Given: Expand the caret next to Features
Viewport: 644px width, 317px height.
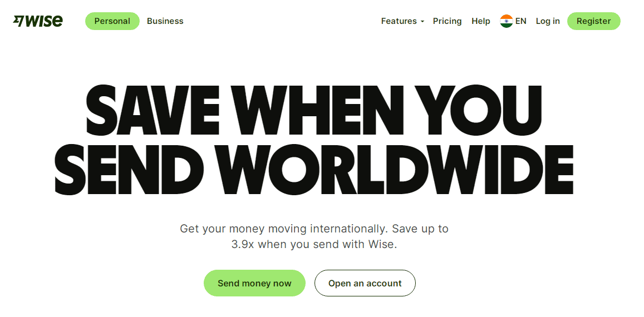Looking at the screenshot, I should pyautogui.click(x=422, y=21).
